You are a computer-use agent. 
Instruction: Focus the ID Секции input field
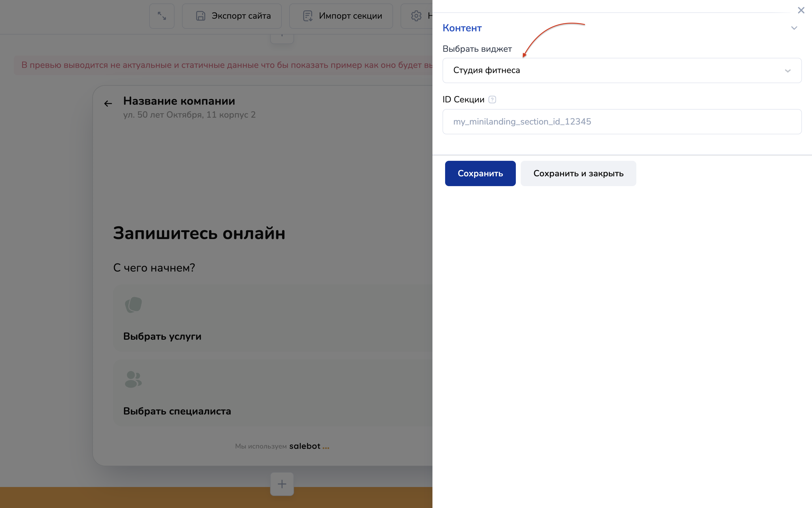pyautogui.click(x=622, y=122)
